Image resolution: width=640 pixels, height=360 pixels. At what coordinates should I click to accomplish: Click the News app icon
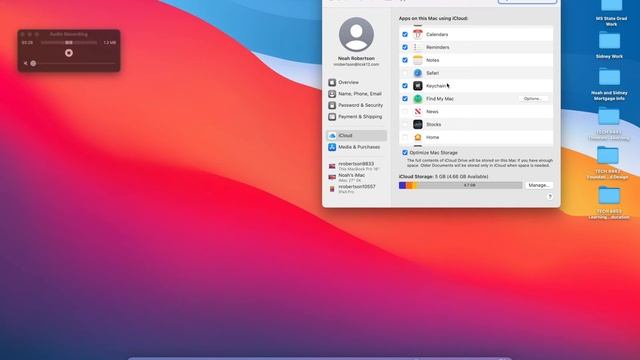[x=418, y=111]
